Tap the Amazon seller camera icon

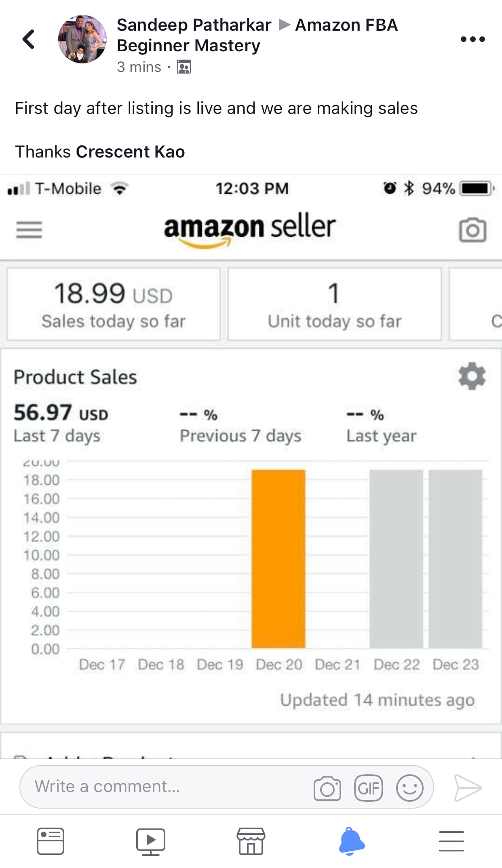[x=472, y=230]
